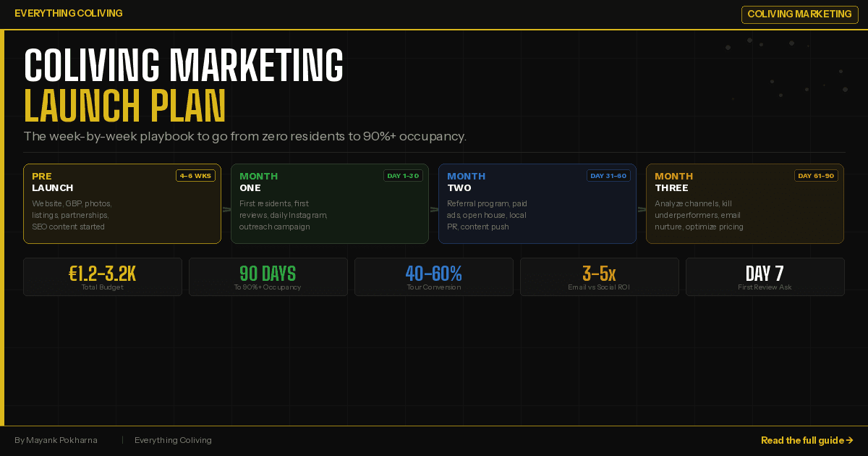Image resolution: width=868 pixels, height=456 pixels.
Task: Click the €1.2-3.2K Total Budget stat
Action: click(x=103, y=276)
